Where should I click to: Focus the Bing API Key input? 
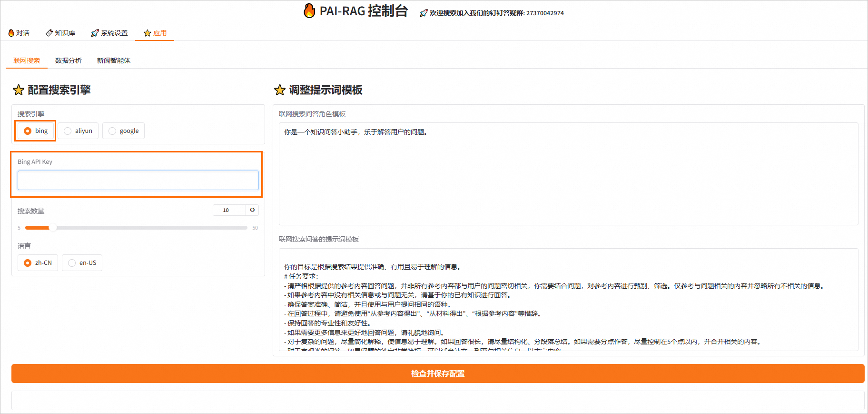138,181
